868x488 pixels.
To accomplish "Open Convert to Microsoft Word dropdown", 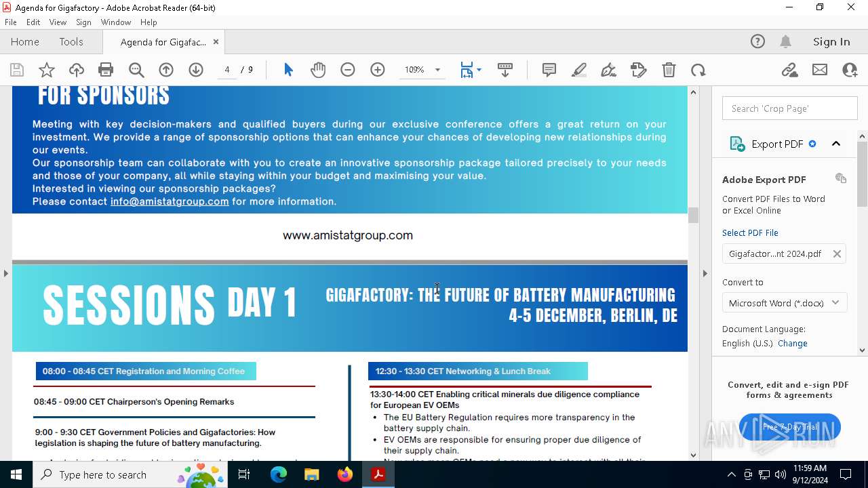I will [x=785, y=303].
